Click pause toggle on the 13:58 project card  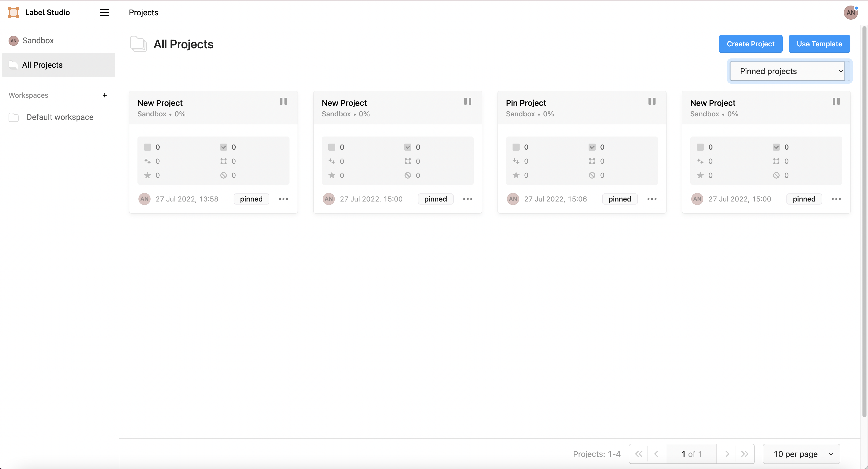(283, 101)
